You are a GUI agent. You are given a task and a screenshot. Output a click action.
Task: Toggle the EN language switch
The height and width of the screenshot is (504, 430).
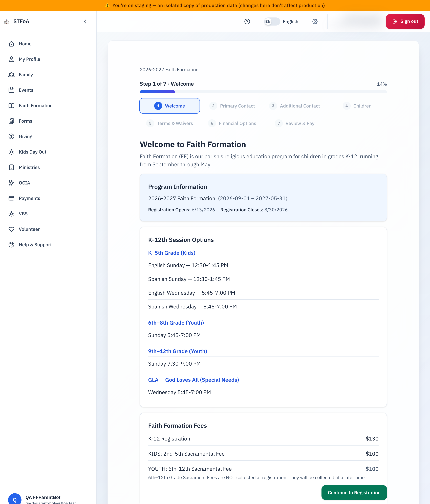(272, 21)
